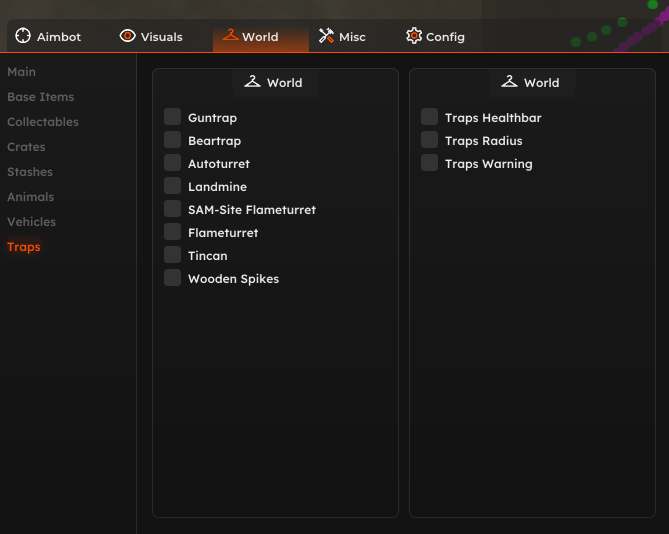Click the Aimbot crosshair icon
This screenshot has width=669, height=534.
(23, 36)
